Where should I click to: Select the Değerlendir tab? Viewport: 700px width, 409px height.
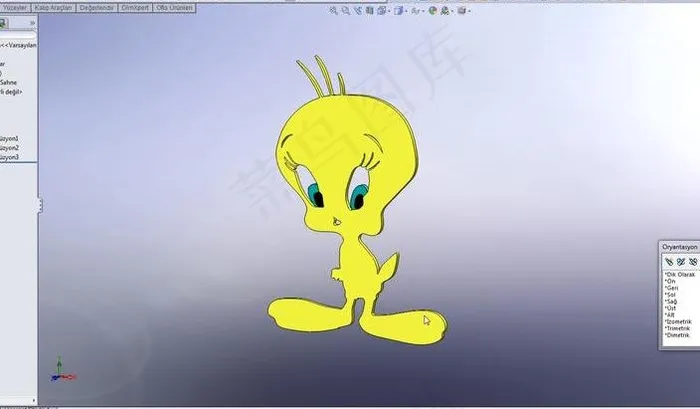click(x=97, y=6)
